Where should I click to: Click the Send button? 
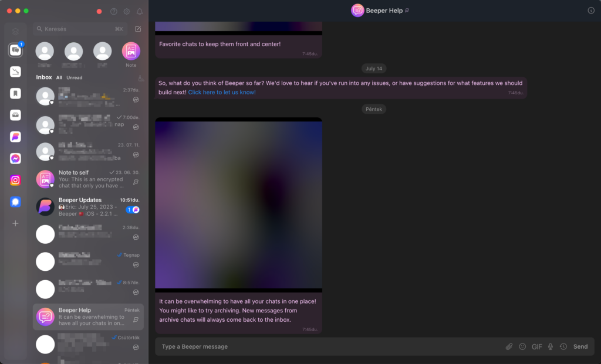pos(580,347)
